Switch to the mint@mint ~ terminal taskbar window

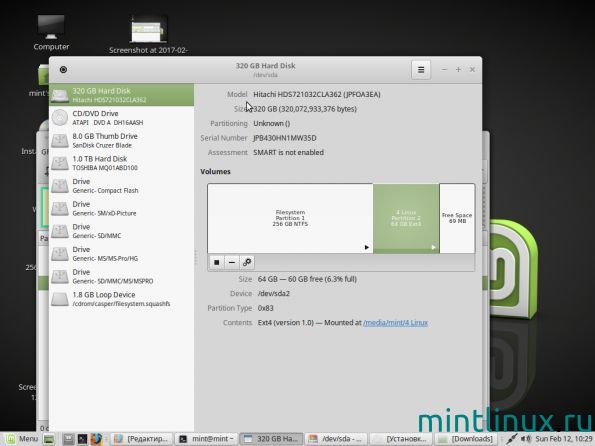pyautogui.click(x=206, y=439)
